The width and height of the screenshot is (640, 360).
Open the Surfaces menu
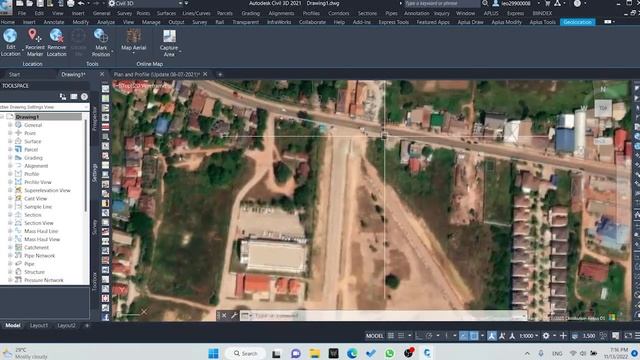tap(166, 13)
